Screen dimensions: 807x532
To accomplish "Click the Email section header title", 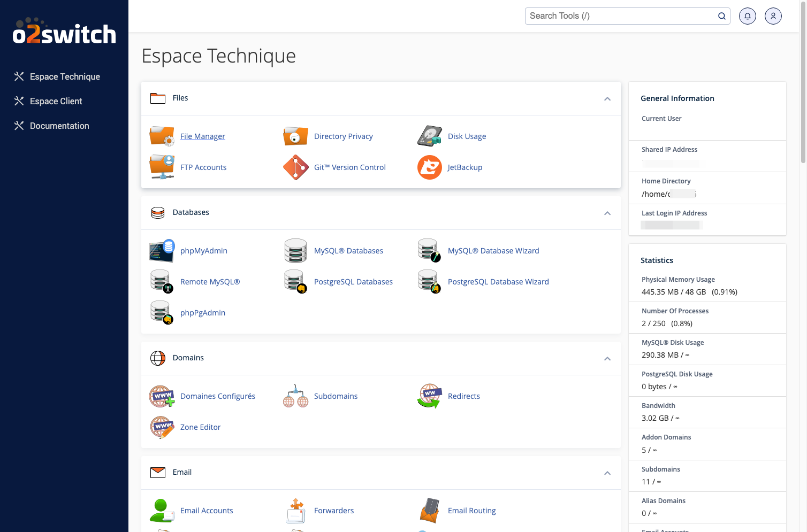I will click(x=182, y=472).
